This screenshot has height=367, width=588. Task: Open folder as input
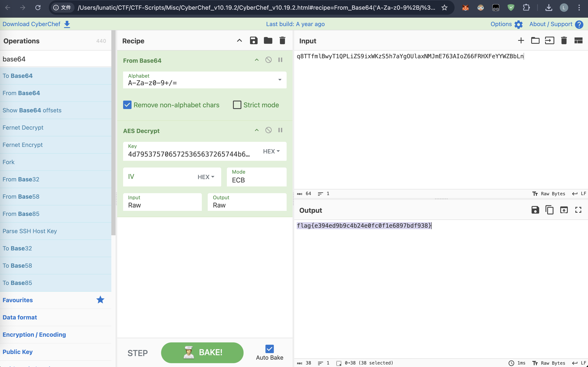[535, 41]
